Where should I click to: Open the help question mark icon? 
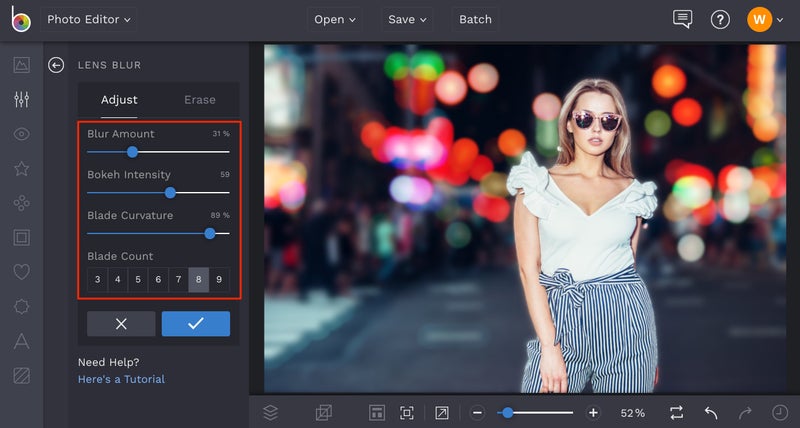pos(720,19)
